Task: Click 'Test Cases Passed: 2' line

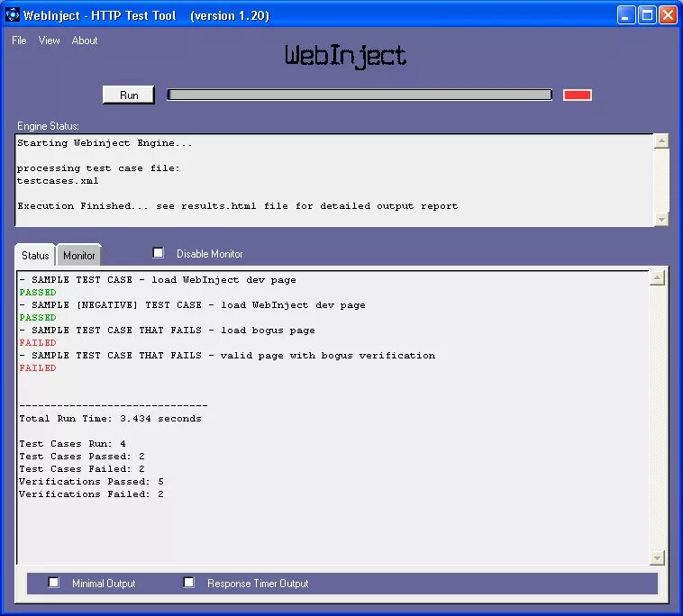Action: [x=82, y=457]
